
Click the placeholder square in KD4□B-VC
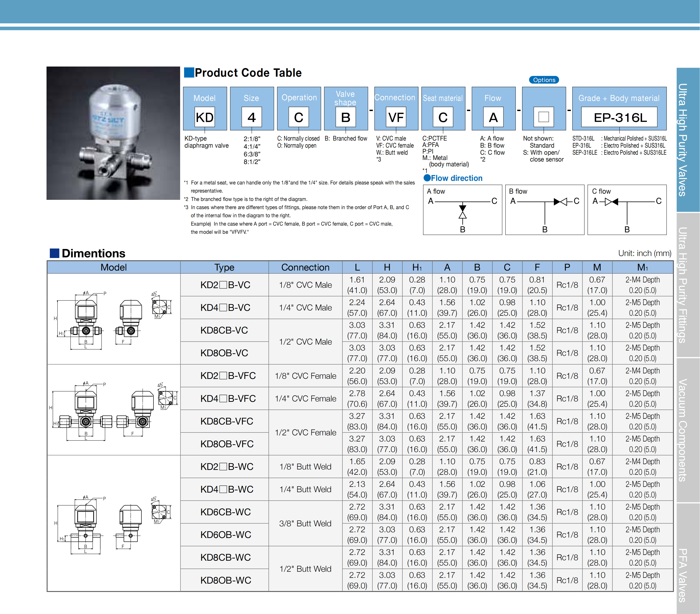coord(223,307)
